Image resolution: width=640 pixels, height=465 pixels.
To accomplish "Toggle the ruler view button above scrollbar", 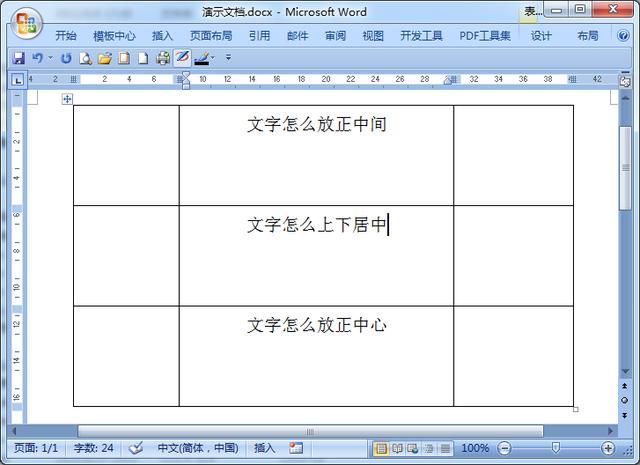I will pyautogui.click(x=625, y=81).
